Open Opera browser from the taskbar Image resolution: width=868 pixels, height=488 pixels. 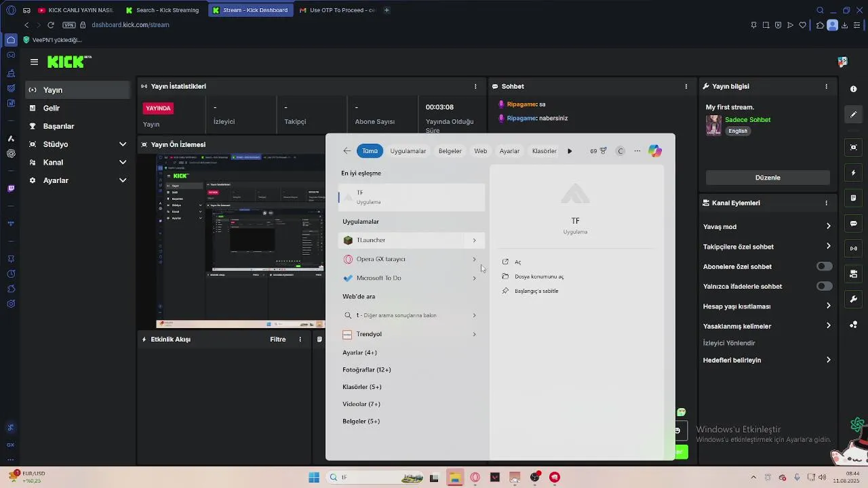point(475,477)
